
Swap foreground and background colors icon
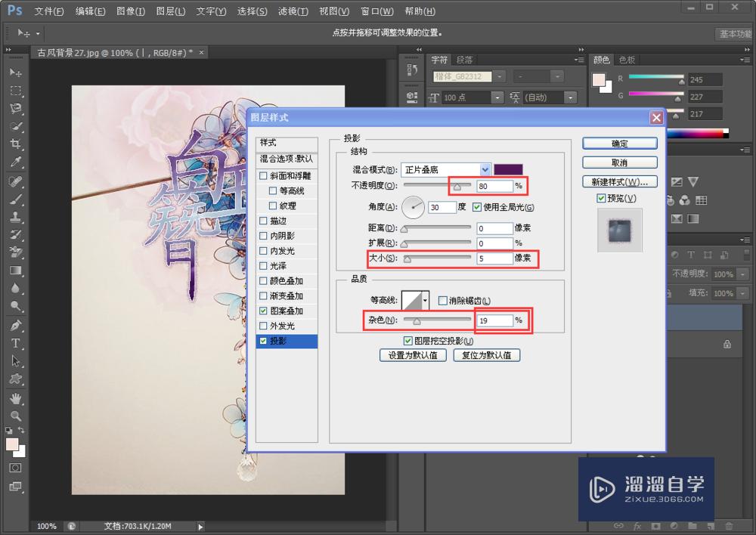(21, 430)
